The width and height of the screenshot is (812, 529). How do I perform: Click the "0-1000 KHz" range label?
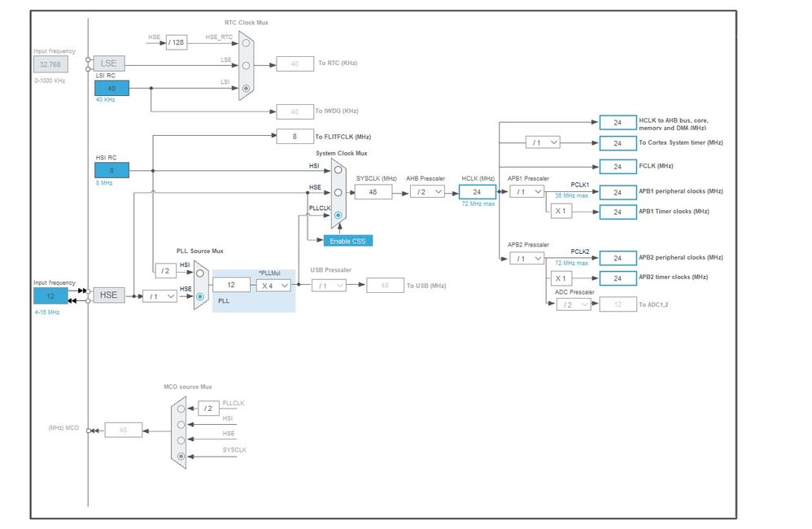(50, 81)
